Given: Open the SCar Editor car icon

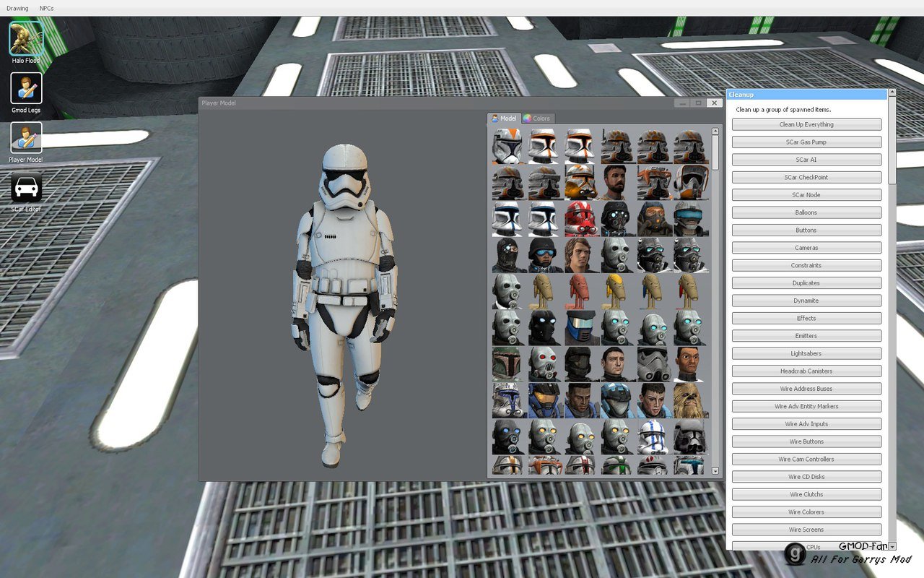Looking at the screenshot, I should click(x=26, y=191).
